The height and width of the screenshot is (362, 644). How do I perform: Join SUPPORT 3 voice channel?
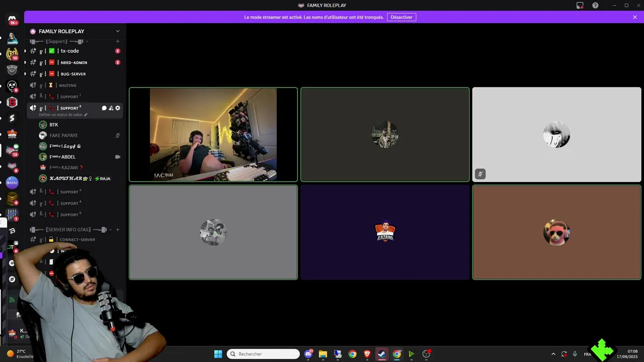pos(74,192)
